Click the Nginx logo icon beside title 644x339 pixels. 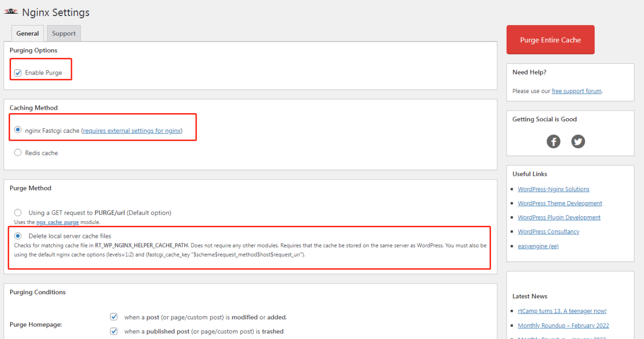[x=11, y=12]
